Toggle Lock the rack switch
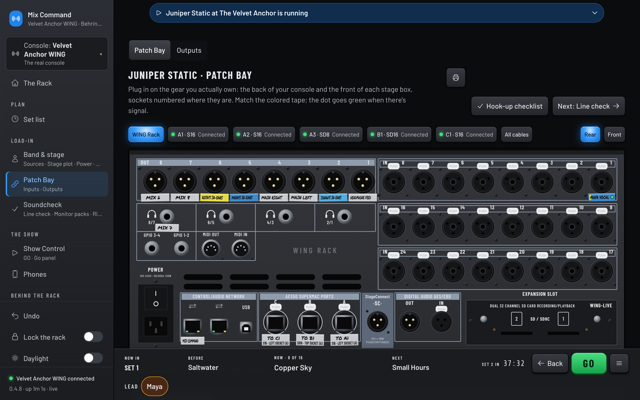The height and width of the screenshot is (400, 640). [x=93, y=337]
